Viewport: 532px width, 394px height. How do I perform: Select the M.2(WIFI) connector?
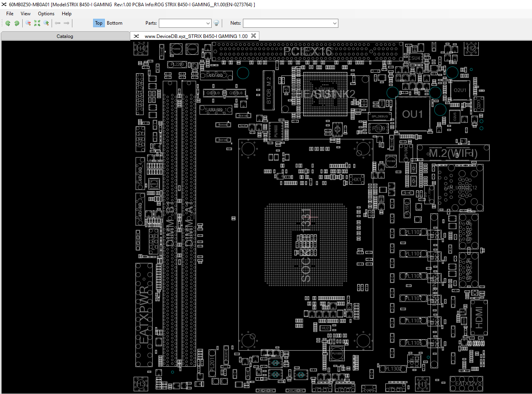point(453,153)
